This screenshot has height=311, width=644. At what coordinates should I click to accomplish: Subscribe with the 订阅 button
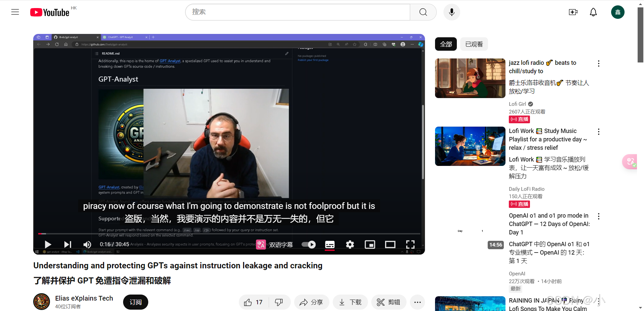(x=136, y=302)
